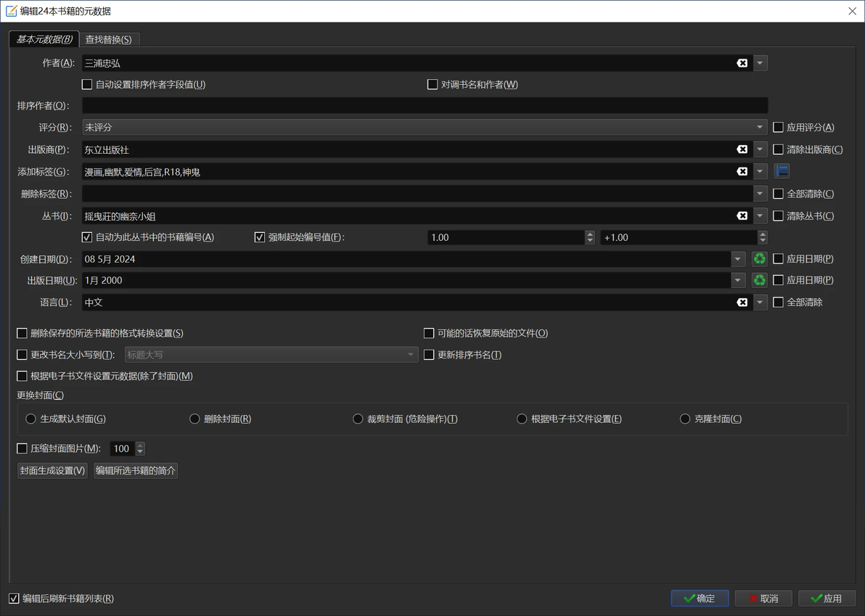Switch to 基本元数据 tab
Viewport: 865px width, 616px height.
coord(44,39)
